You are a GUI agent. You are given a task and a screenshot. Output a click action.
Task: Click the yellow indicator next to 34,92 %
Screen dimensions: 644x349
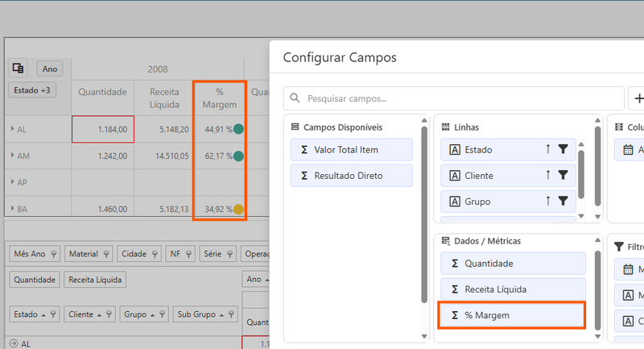click(x=238, y=209)
